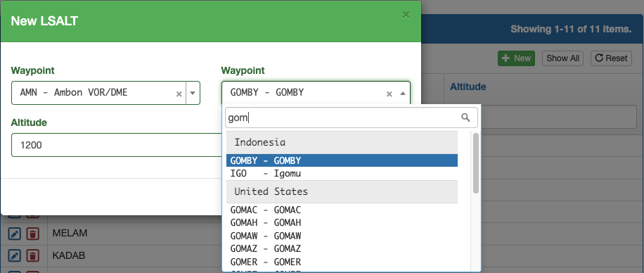
Task: Select IGO - Igomu option
Action: pyautogui.click(x=342, y=174)
